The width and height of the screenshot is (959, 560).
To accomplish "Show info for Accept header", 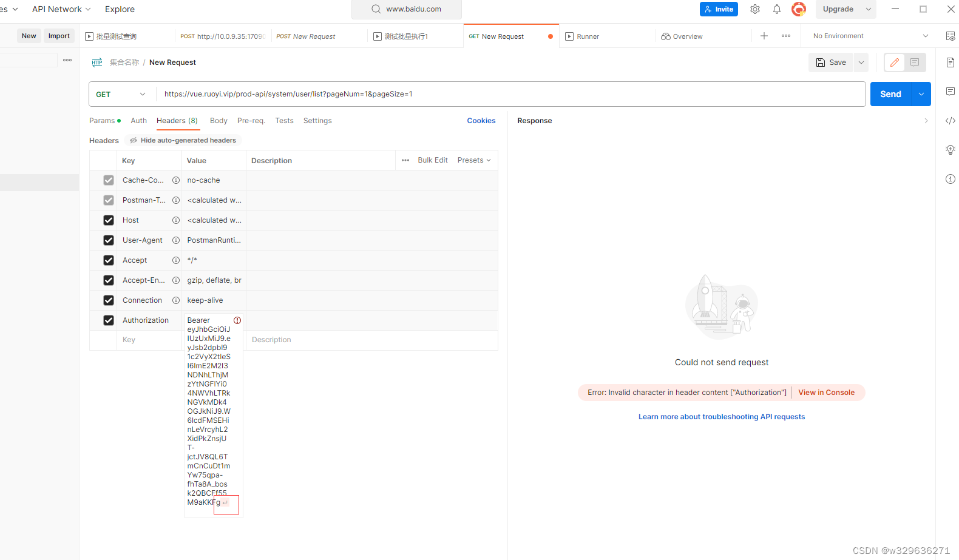I will 176,260.
